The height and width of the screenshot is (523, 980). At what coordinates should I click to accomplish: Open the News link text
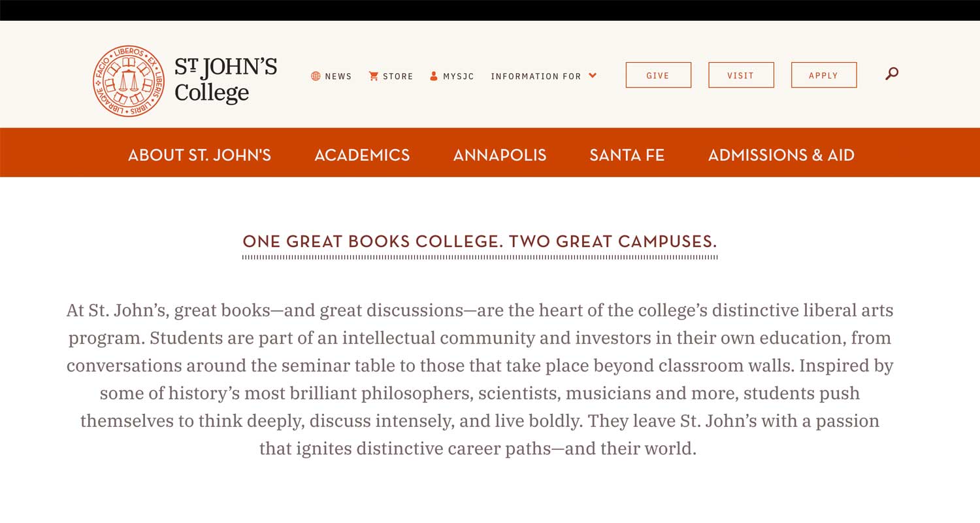(x=338, y=76)
